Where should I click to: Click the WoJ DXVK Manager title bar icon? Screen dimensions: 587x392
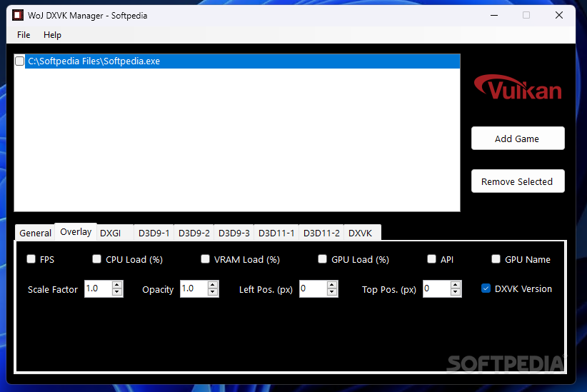(x=18, y=15)
